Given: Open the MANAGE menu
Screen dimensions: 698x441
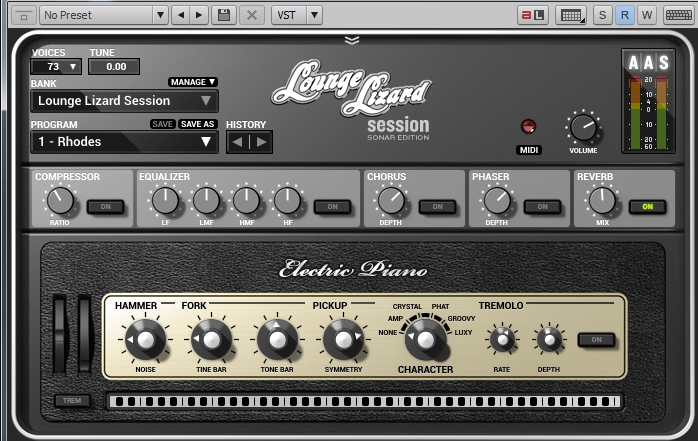Looking at the screenshot, I should [x=193, y=82].
